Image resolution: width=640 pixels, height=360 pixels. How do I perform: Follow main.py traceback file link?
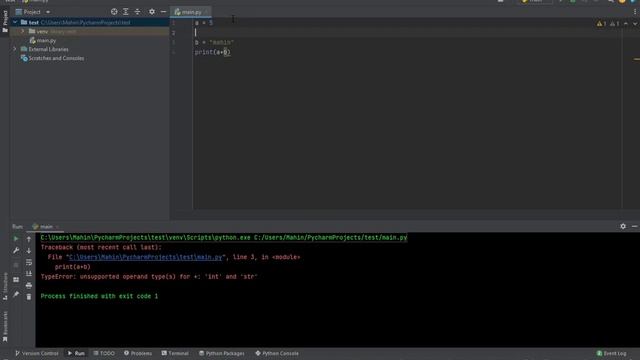click(x=145, y=257)
